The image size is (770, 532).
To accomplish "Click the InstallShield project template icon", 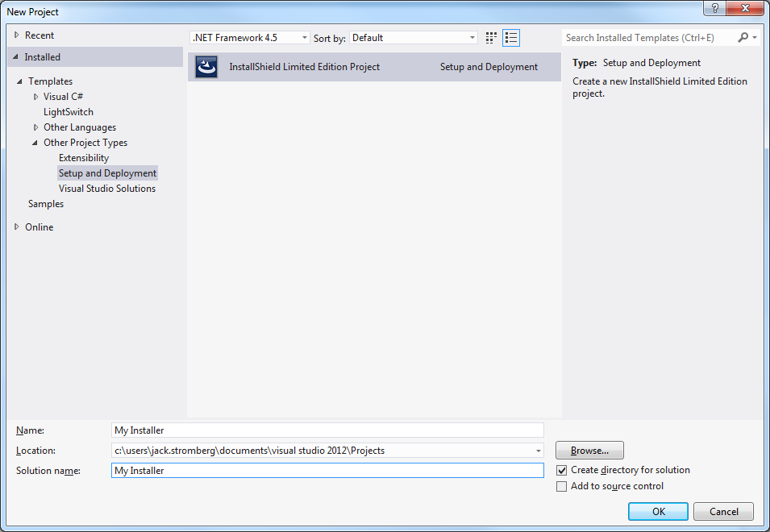I will [206, 67].
